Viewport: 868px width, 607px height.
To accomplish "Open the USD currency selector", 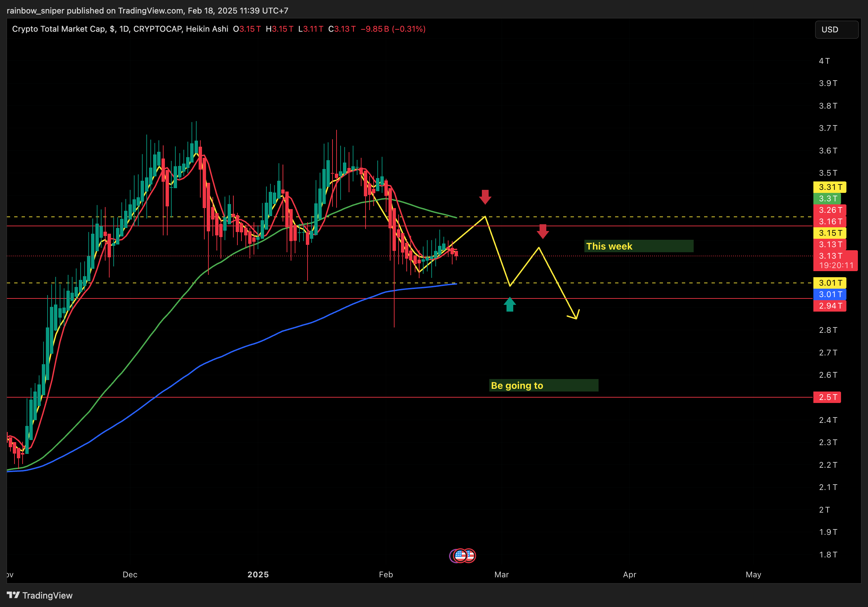I will click(x=836, y=29).
